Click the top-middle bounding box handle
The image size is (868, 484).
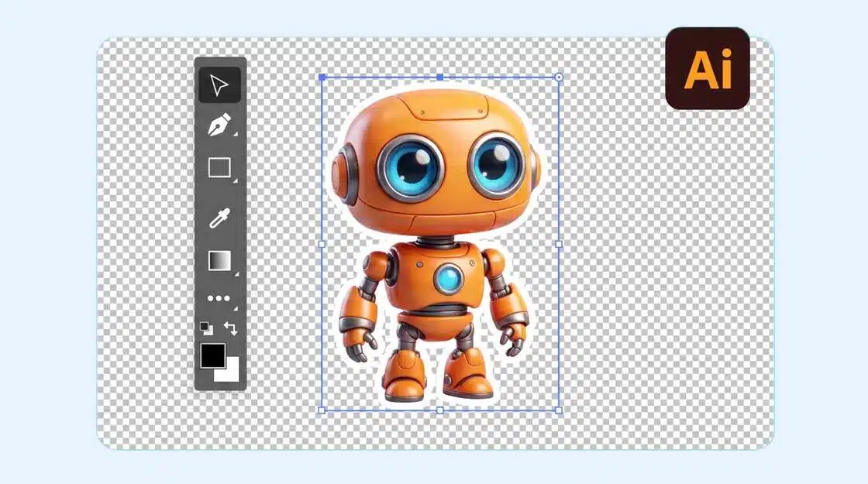pyautogui.click(x=440, y=77)
